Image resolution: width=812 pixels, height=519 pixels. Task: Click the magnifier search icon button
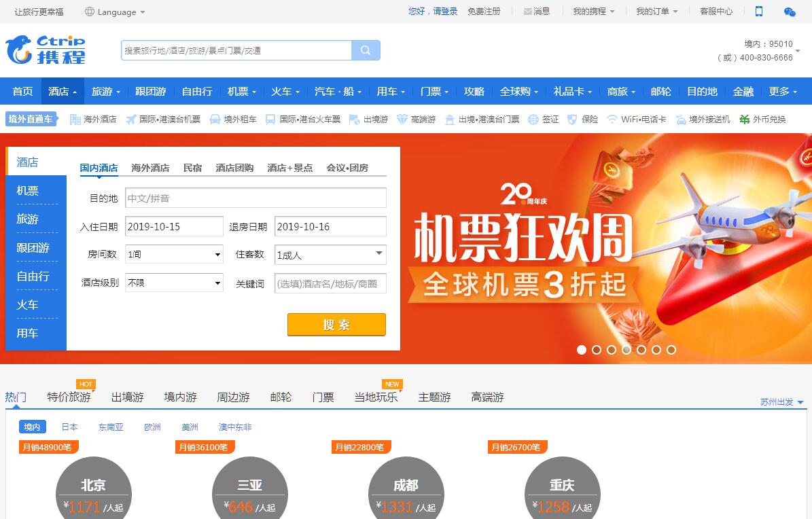click(366, 50)
